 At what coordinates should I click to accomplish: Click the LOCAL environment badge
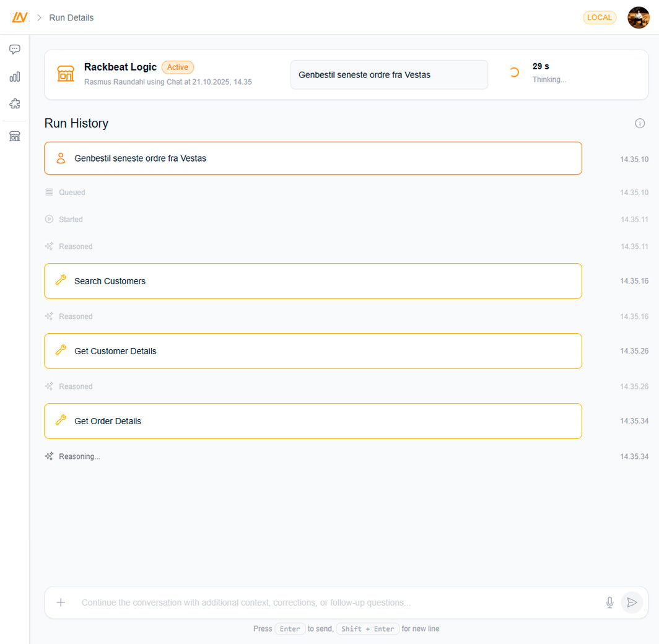point(599,17)
